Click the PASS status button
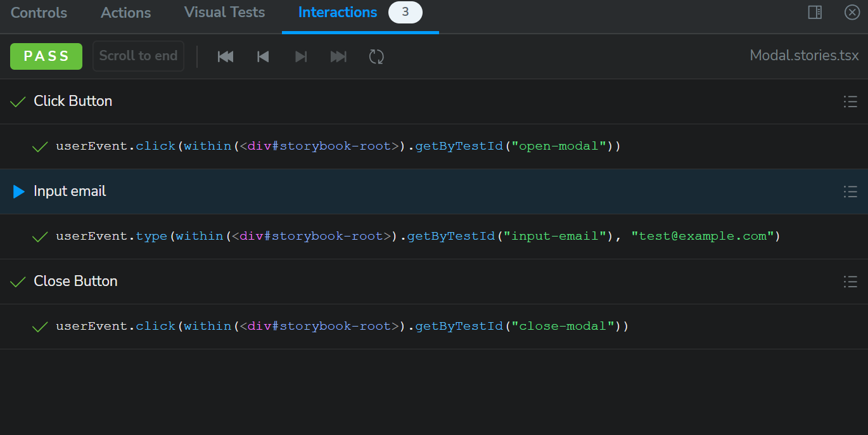This screenshot has width=868, height=435. 46,56
